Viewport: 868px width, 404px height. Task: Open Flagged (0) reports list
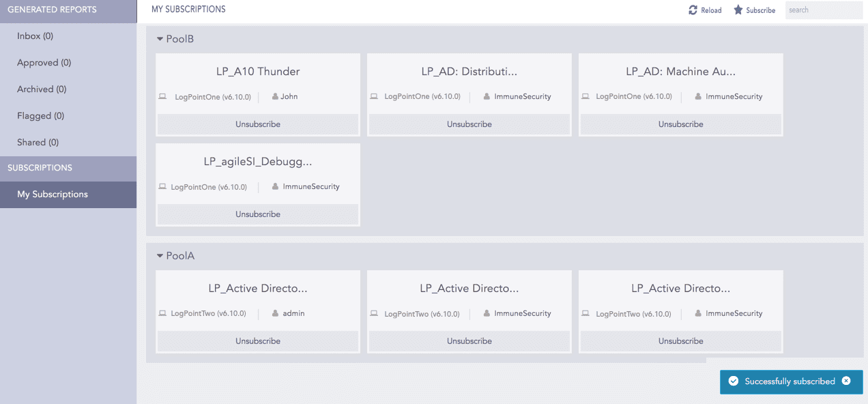coord(40,116)
